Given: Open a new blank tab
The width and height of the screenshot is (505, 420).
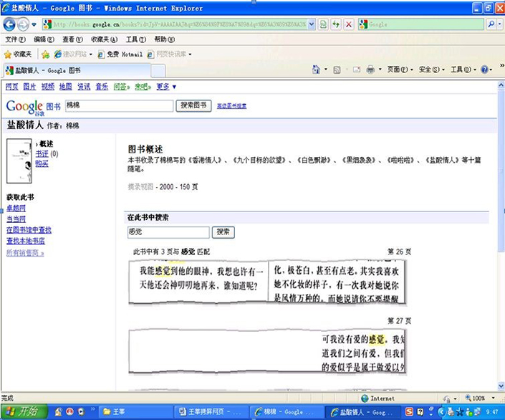Looking at the screenshot, I should click(158, 71).
